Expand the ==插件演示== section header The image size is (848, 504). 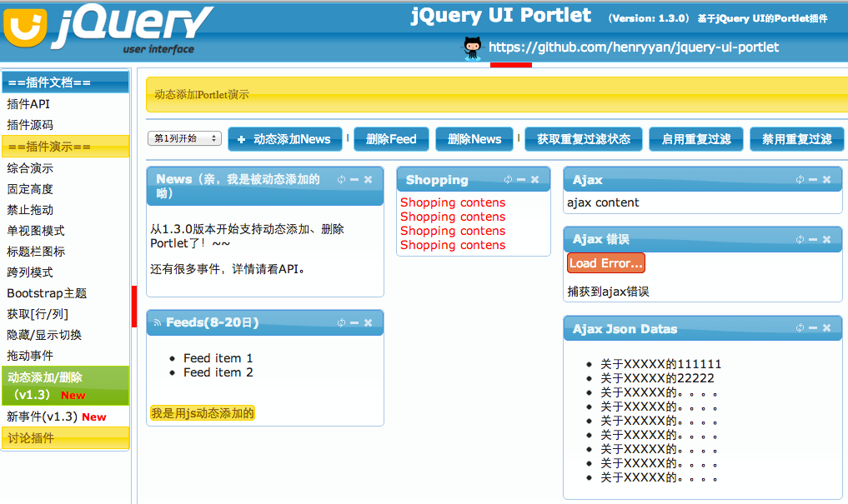[65, 147]
